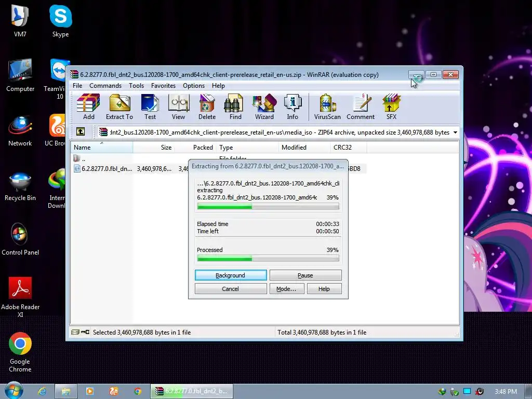Screen dimensions: 532x399
Task: Open the Wizard toolbar icon
Action: pos(264,107)
